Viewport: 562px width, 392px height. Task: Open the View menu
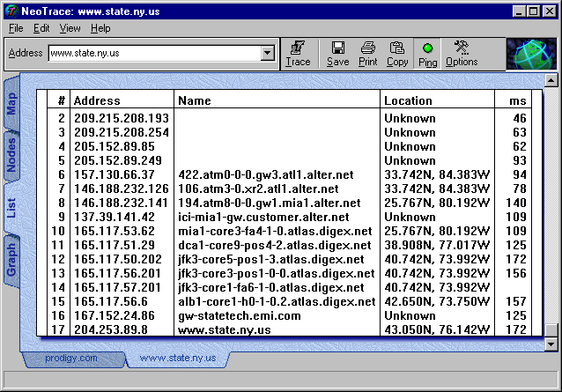pyautogui.click(x=70, y=28)
